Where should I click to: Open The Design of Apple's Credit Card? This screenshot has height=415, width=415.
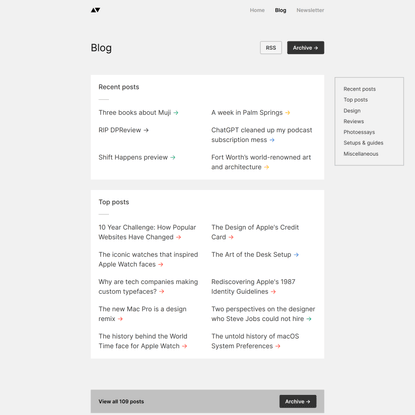255,232
